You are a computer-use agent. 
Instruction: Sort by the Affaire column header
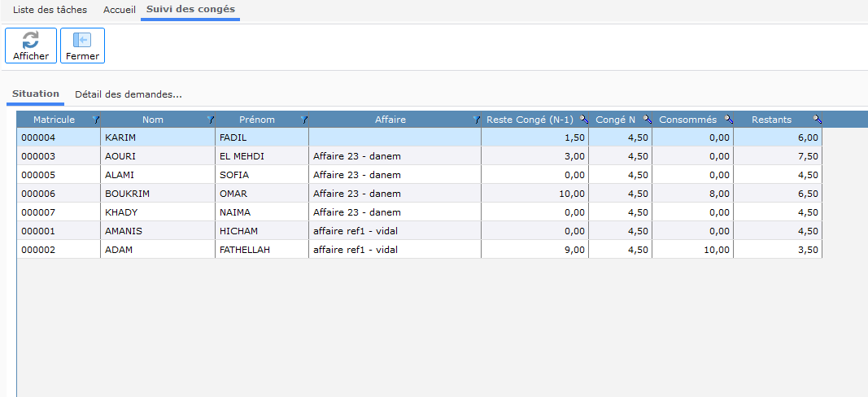(x=390, y=120)
